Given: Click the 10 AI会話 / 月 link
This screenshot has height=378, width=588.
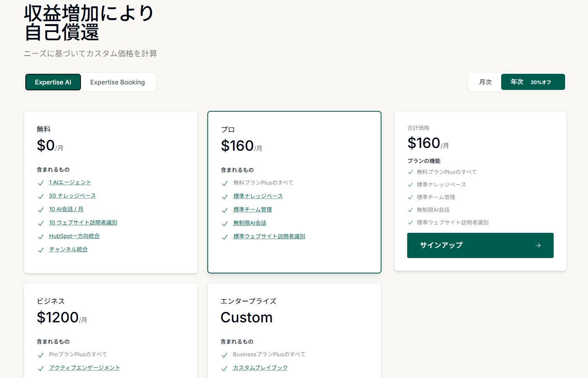Looking at the screenshot, I should [x=66, y=209].
